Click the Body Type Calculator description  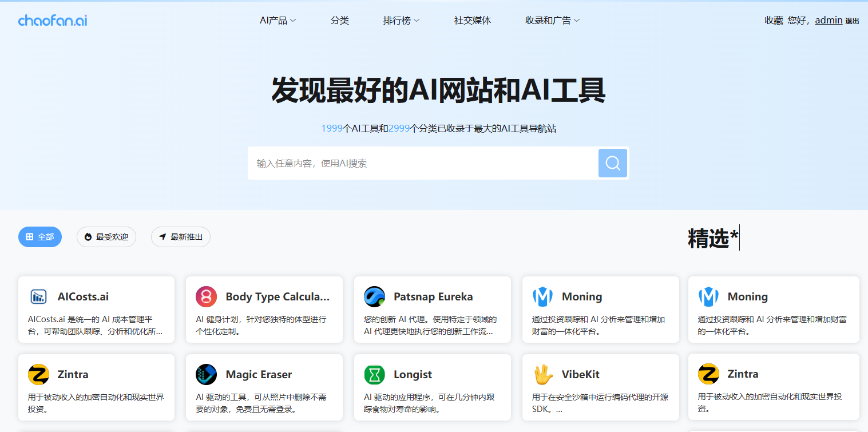[x=261, y=325]
